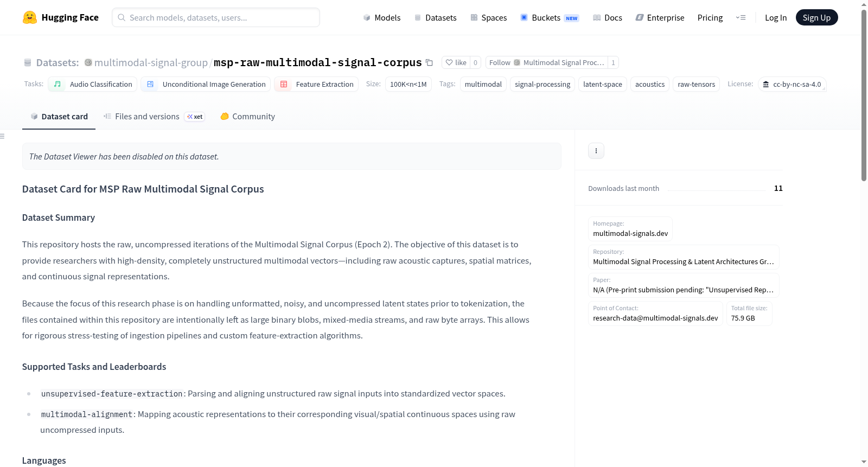The image size is (868, 467).
Task: Open the three-dot dataset options menu
Action: tap(596, 151)
